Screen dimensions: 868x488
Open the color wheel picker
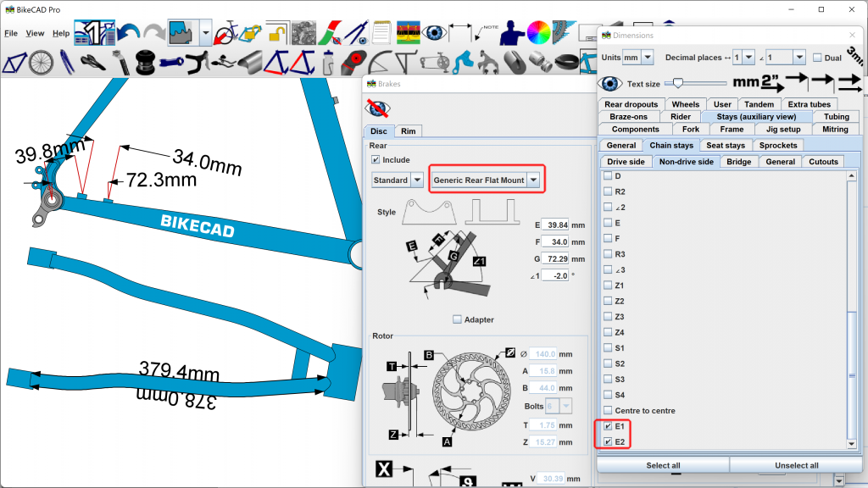538,33
